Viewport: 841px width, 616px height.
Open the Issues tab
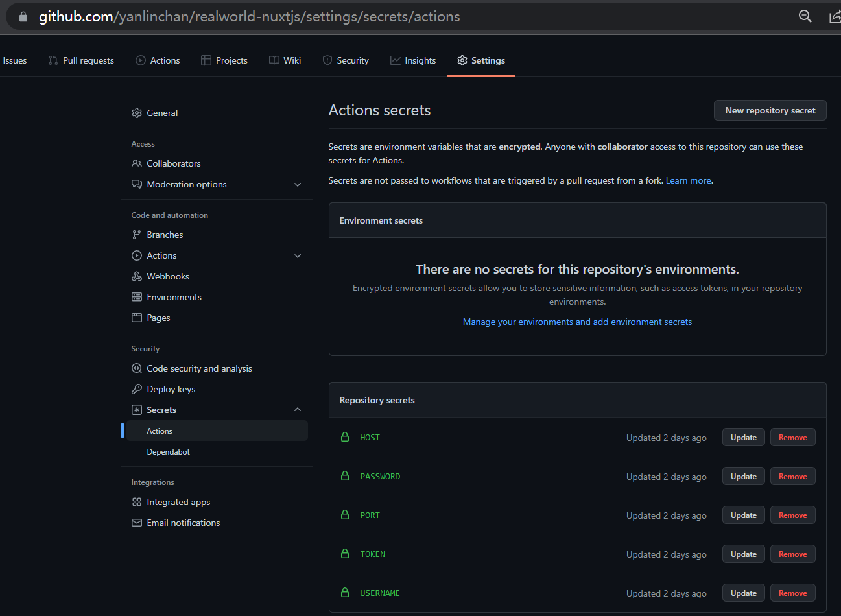click(14, 60)
